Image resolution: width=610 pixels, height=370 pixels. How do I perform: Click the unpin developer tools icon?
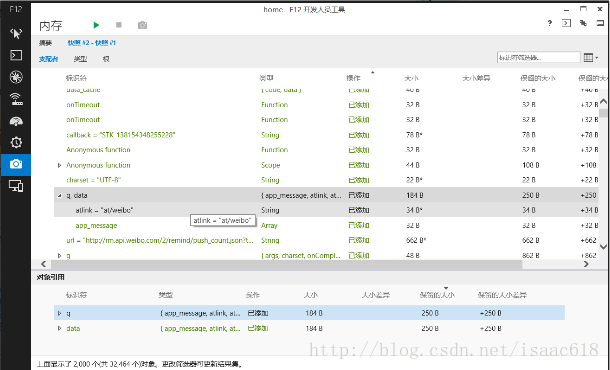tap(583, 23)
